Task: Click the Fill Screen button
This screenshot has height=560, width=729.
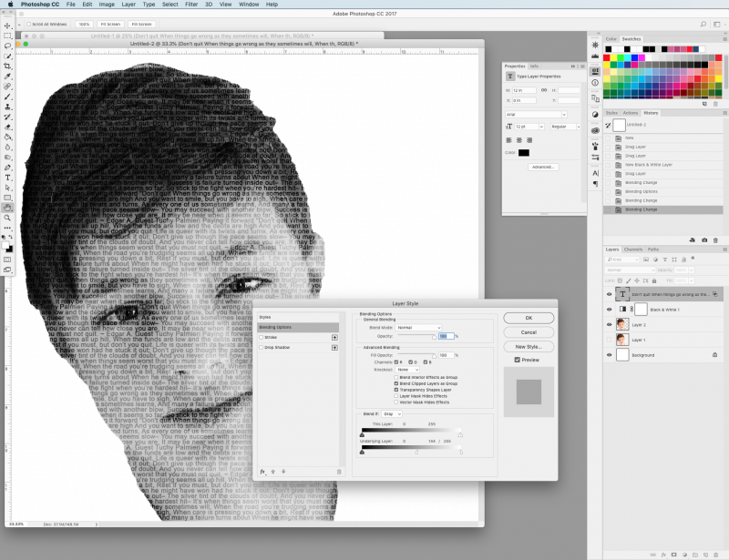Action: 141,25
